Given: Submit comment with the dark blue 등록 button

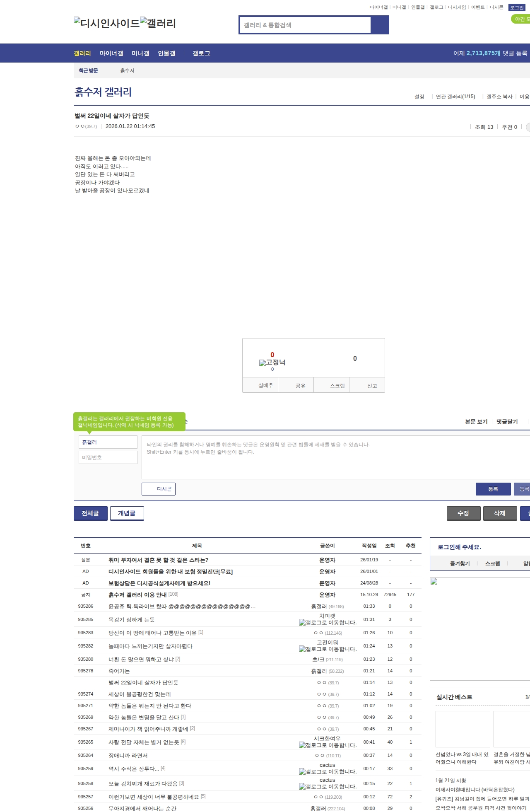Looking at the screenshot, I should tap(493, 489).
